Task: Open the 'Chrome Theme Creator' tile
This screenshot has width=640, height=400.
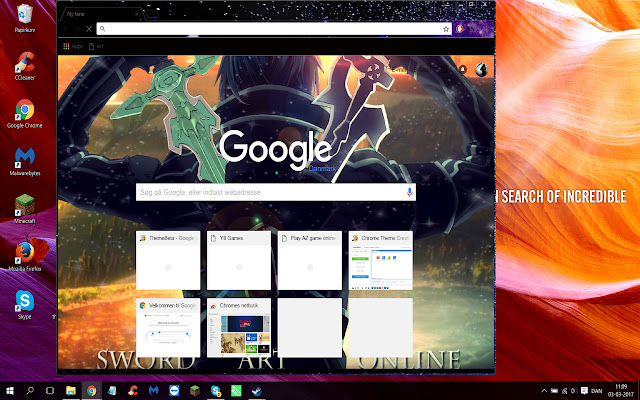Action: [x=381, y=260]
